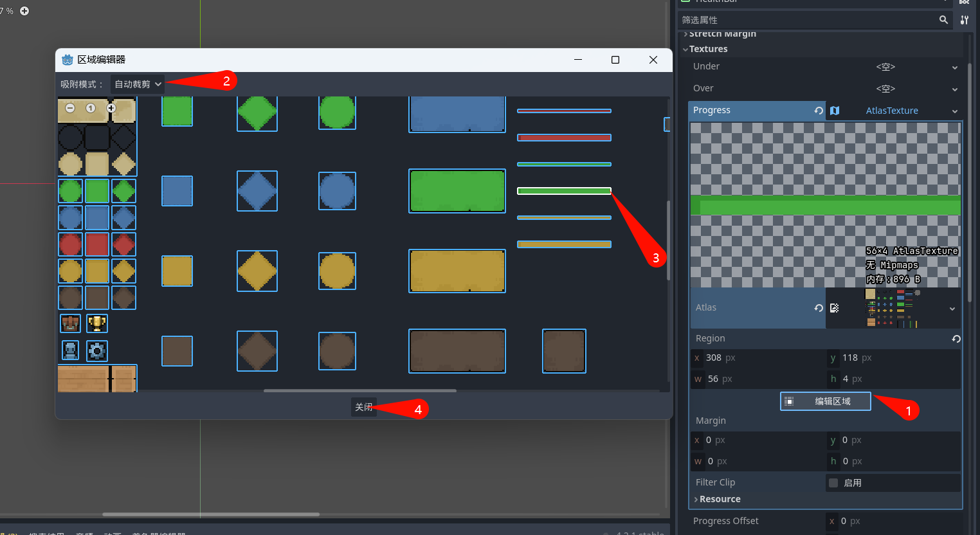Open the snap mode dropdown 自动裁剪
The image size is (980, 535).
[138, 84]
